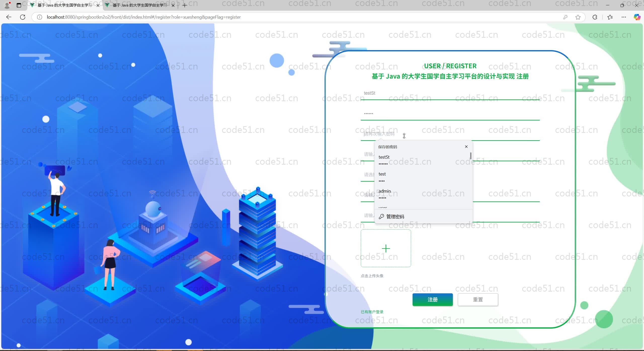Viewport: 644px width, 351px height.
Task: Open a new browser tab
Action: [x=185, y=5]
